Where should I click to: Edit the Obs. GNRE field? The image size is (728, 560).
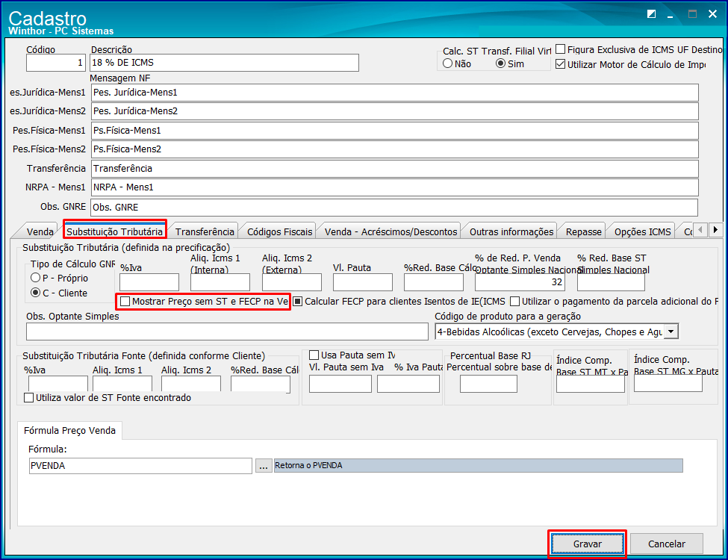point(394,207)
